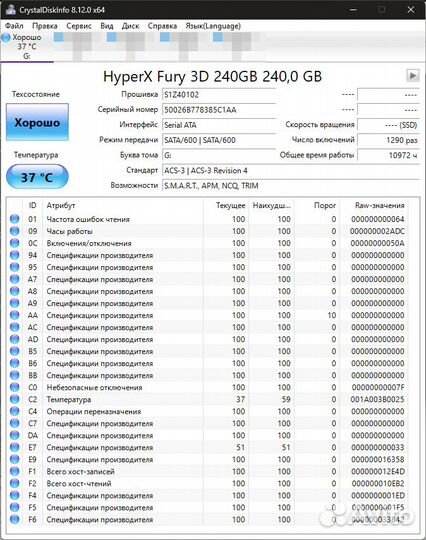Click the Raw-значения column header
Viewport: 426px width, 540px height.
[374, 206]
